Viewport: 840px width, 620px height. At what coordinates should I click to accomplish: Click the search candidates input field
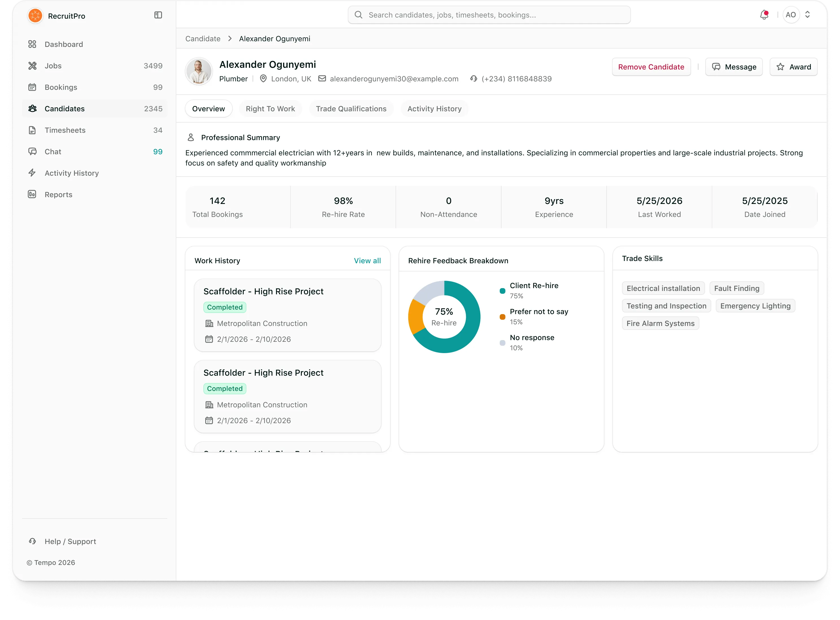coord(489,15)
